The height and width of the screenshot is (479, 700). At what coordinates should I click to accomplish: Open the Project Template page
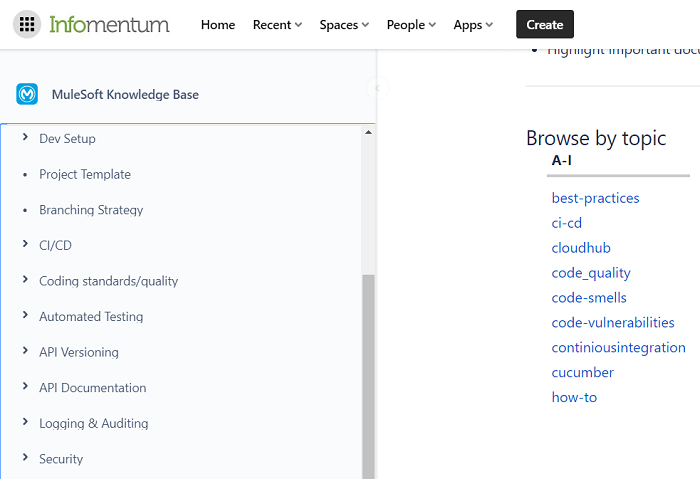pos(85,174)
